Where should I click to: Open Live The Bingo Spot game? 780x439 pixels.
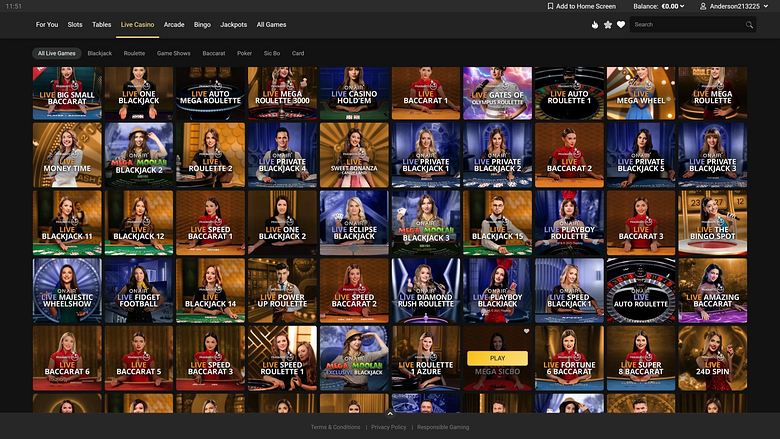click(712, 223)
